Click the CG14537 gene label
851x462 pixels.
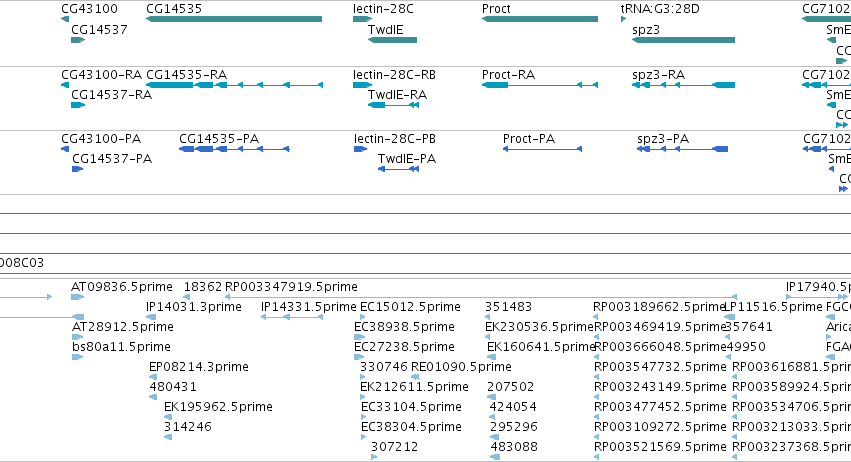pos(99,29)
